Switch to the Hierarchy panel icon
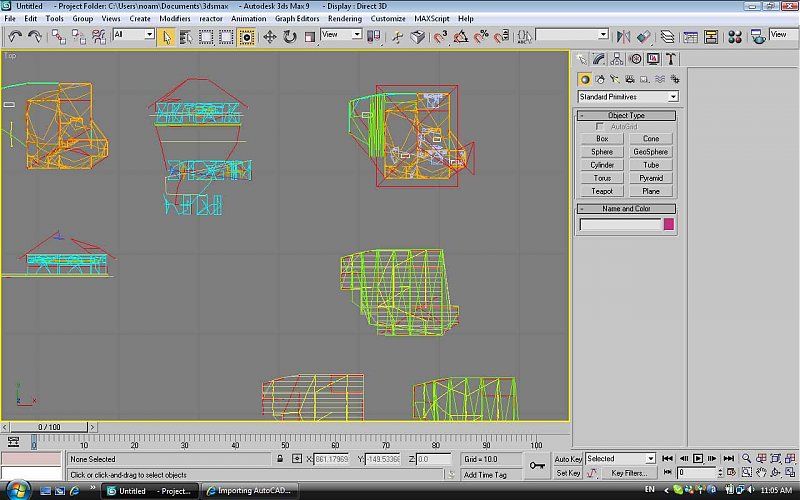 [617, 59]
